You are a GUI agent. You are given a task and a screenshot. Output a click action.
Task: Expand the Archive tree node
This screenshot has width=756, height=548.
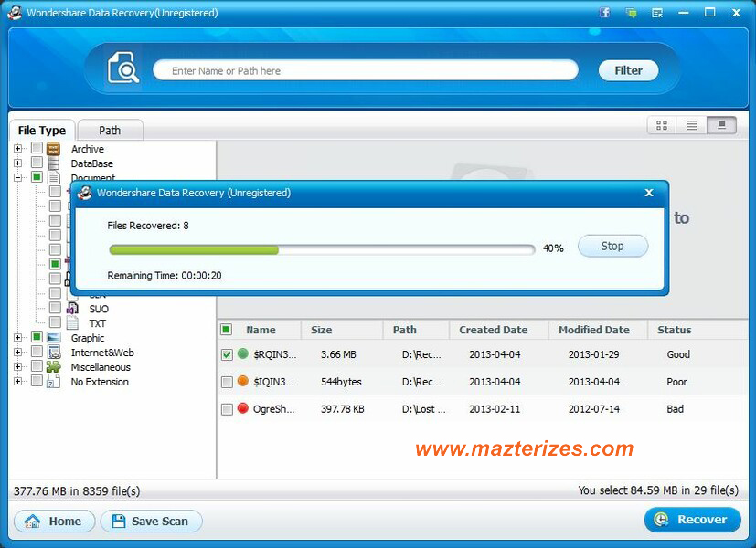[x=18, y=149]
